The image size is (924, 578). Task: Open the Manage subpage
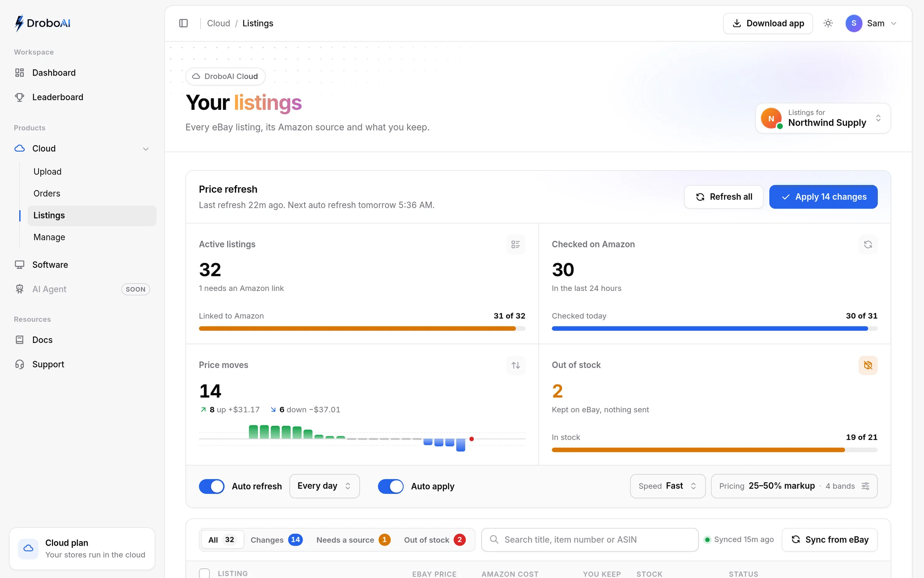(92, 237)
